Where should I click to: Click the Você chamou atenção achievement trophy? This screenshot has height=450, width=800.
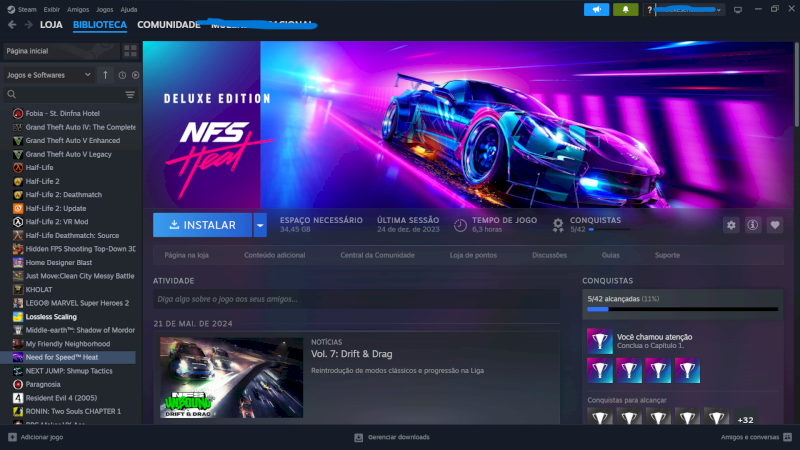pos(599,341)
